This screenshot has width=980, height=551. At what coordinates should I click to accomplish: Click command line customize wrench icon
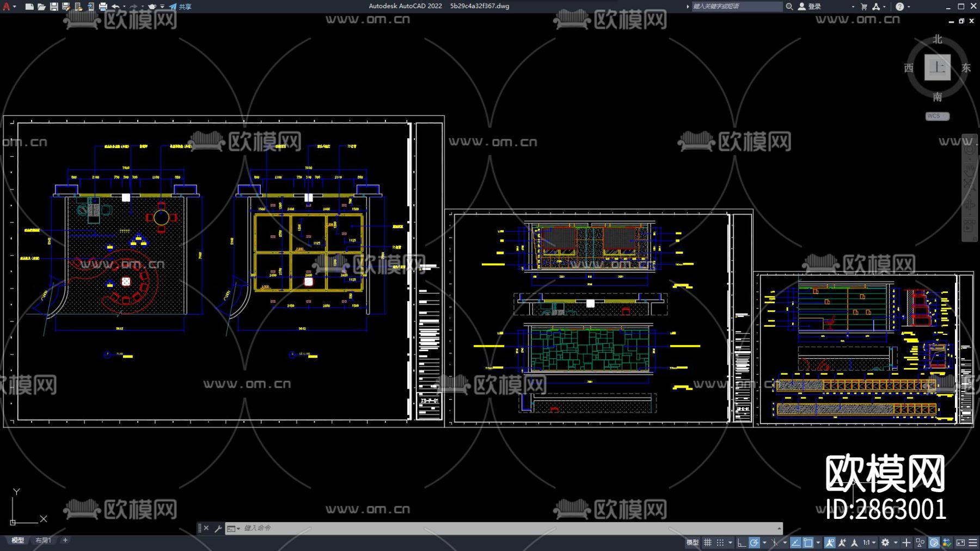(x=218, y=528)
